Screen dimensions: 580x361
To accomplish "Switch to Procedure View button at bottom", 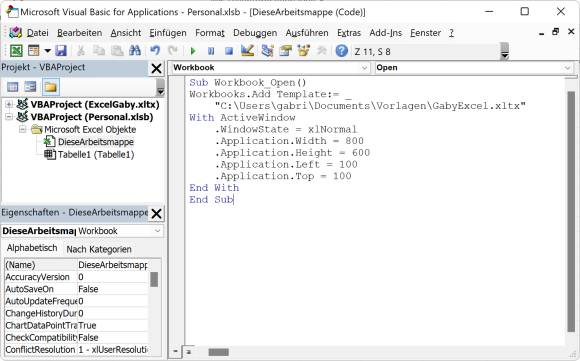I will (x=176, y=352).
